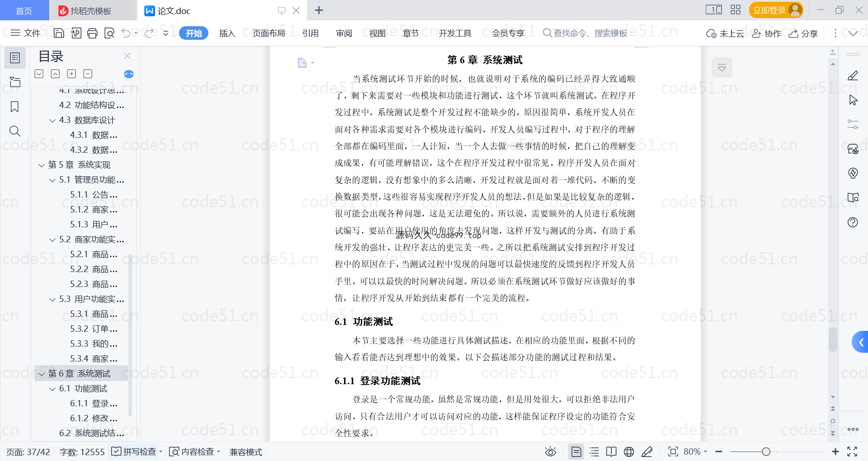Click zoom out minus button
The width and height of the screenshot is (868, 461).
[719, 452]
